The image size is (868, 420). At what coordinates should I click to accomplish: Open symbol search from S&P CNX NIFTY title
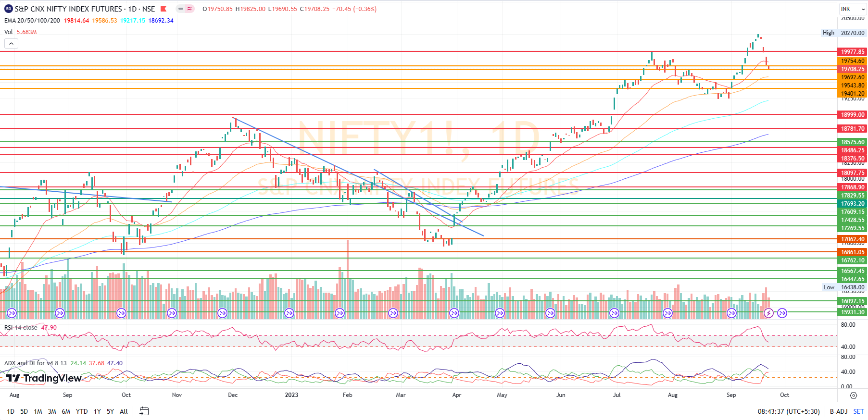(x=68, y=9)
